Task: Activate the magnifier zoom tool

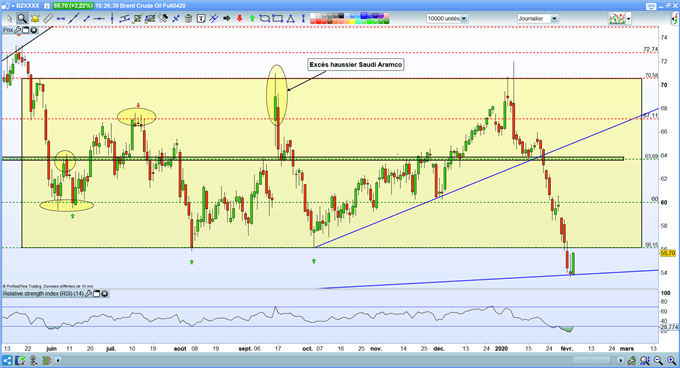Action: (22, 18)
